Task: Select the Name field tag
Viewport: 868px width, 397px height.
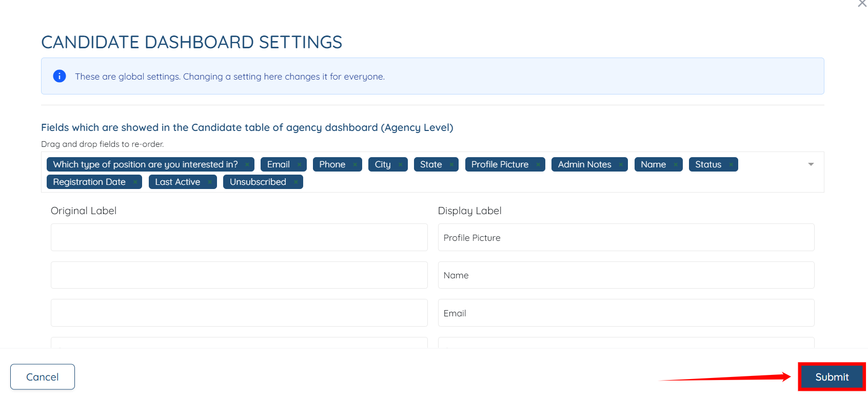Action: click(653, 165)
